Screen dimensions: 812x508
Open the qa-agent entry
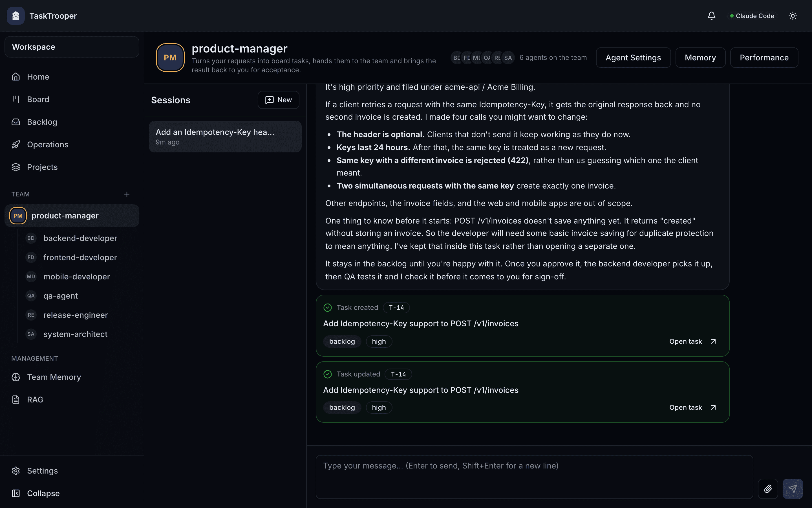(x=80, y=296)
